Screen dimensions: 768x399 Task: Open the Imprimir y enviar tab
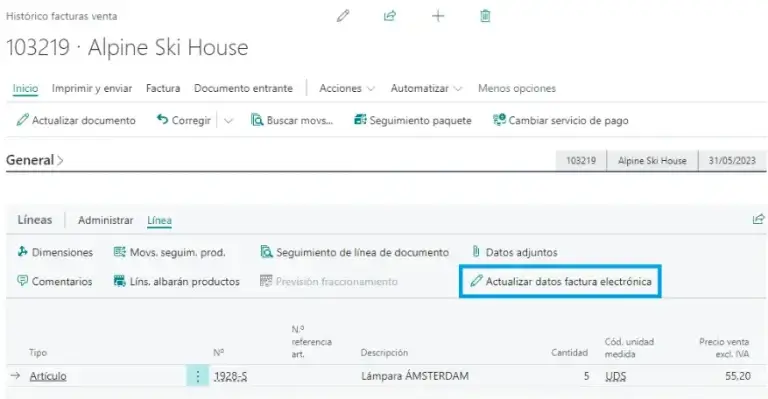92,89
